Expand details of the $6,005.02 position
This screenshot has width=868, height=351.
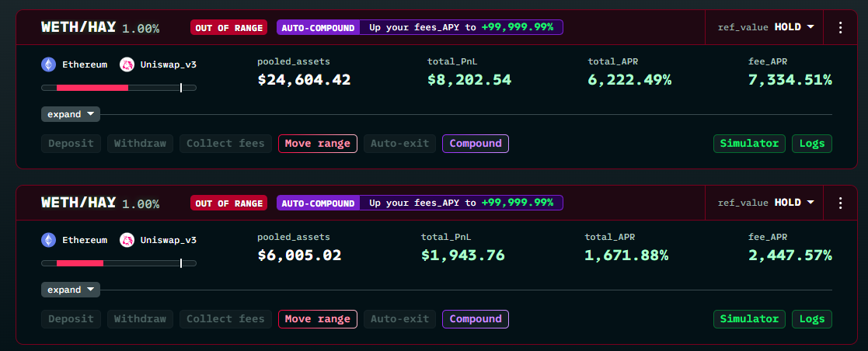[70, 290]
